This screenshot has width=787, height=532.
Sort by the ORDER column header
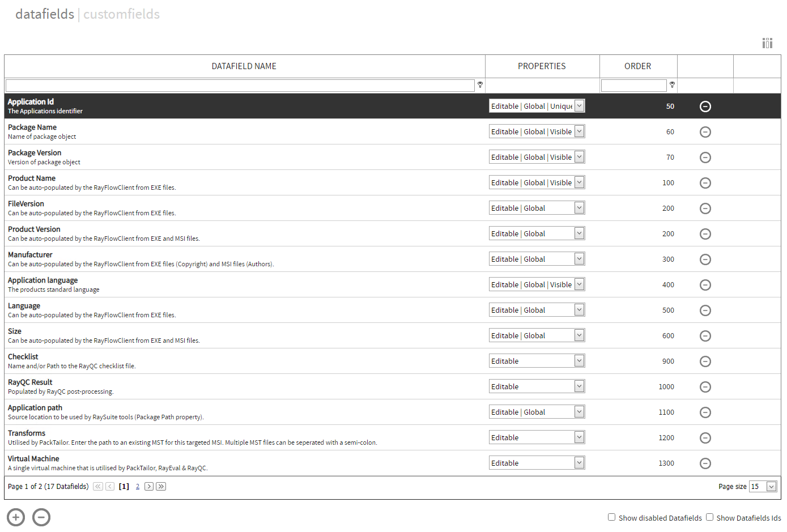tap(637, 66)
